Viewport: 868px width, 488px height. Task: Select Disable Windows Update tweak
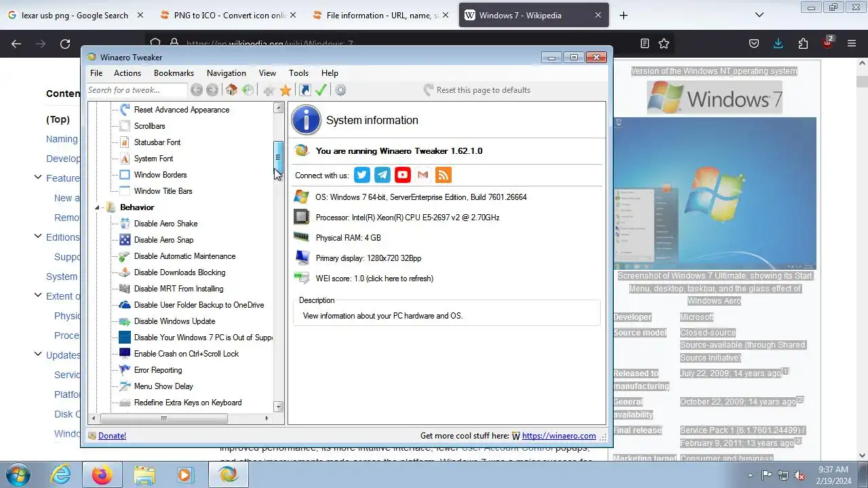(x=174, y=321)
